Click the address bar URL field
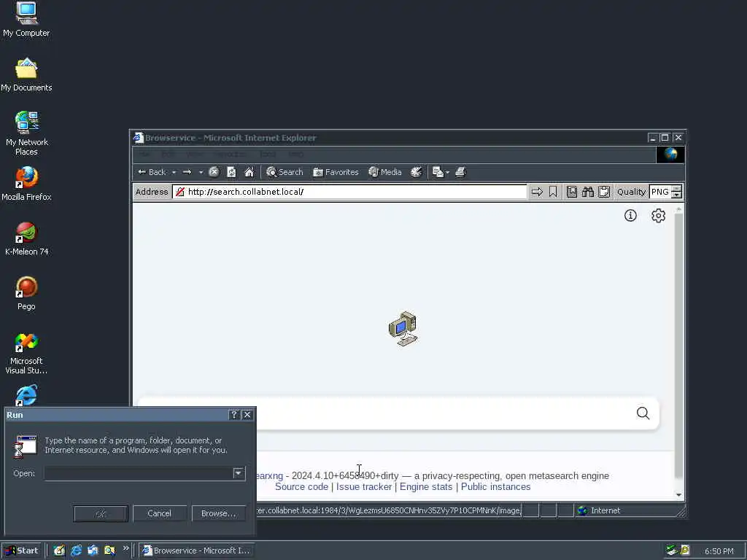This screenshot has height=560, width=747. (350, 192)
